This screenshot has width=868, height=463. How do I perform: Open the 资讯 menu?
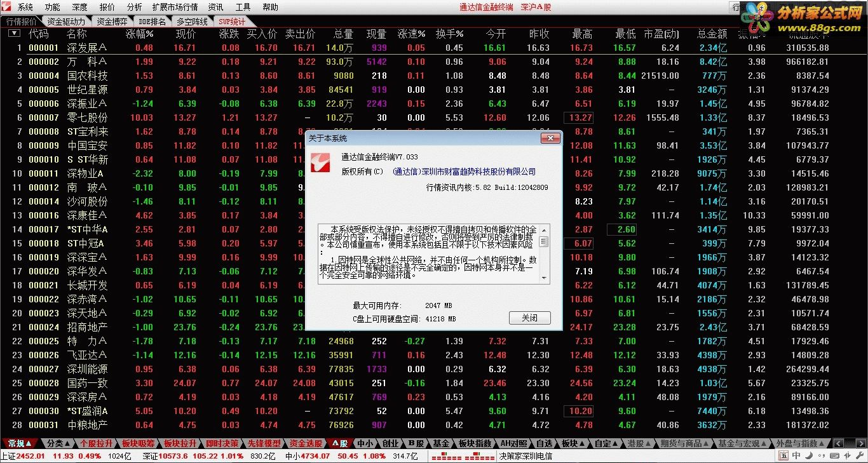[x=216, y=8]
